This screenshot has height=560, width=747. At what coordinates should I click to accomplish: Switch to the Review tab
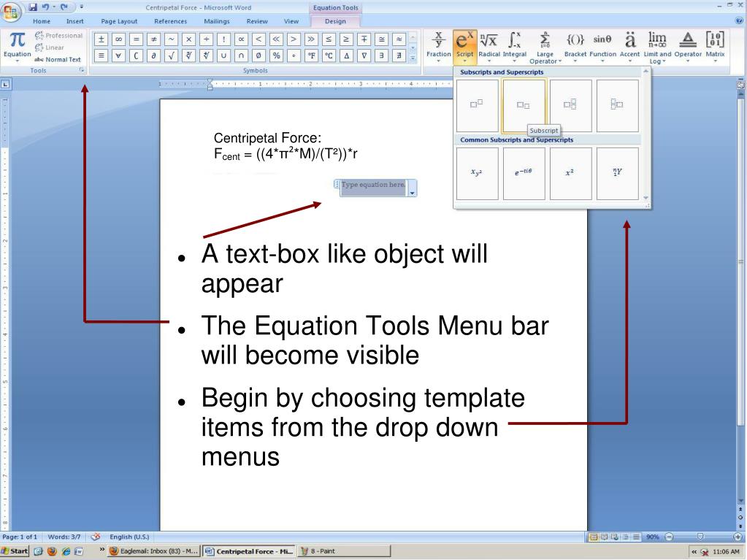click(257, 21)
